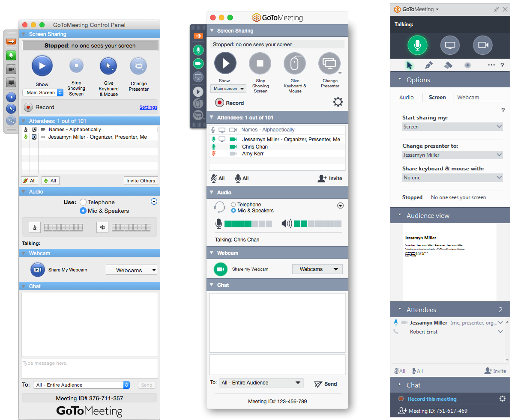Select Mic & Speakers radio in left panel
The width and height of the screenshot is (512, 420).
pyautogui.click(x=83, y=211)
